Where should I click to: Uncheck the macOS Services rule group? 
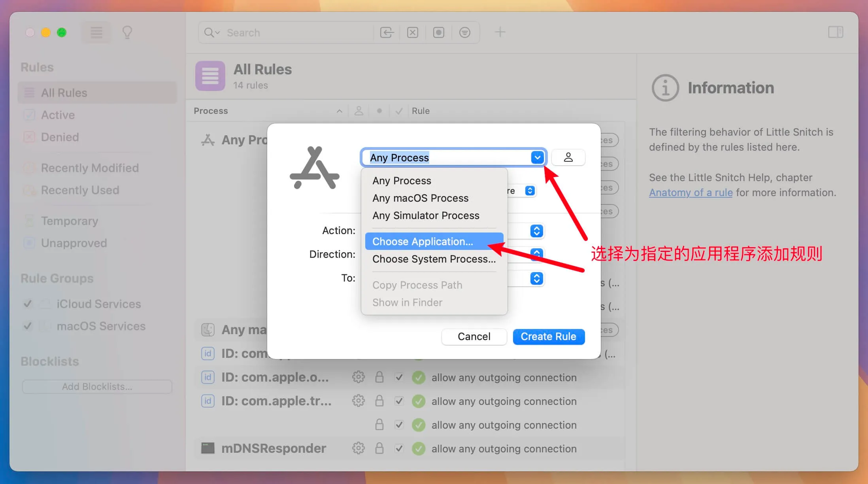click(28, 326)
